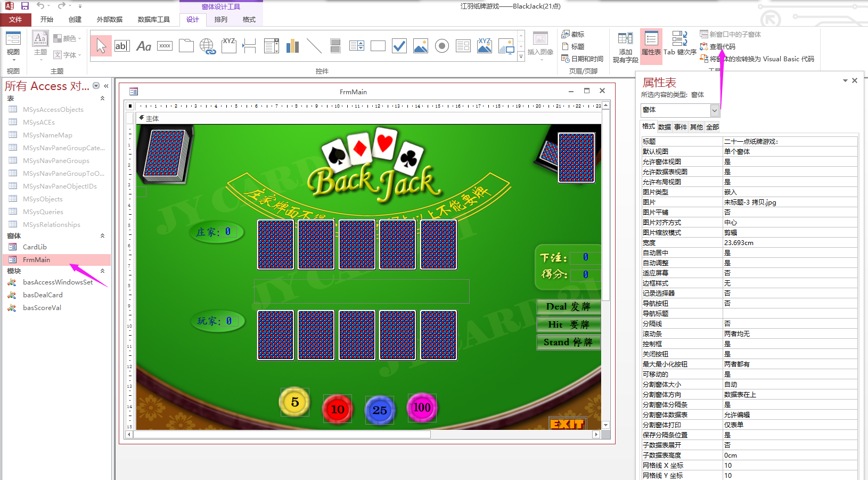Screen dimensions: 868x480
Task: Pick the Select arrow tool in controls gallery
Action: (101, 46)
